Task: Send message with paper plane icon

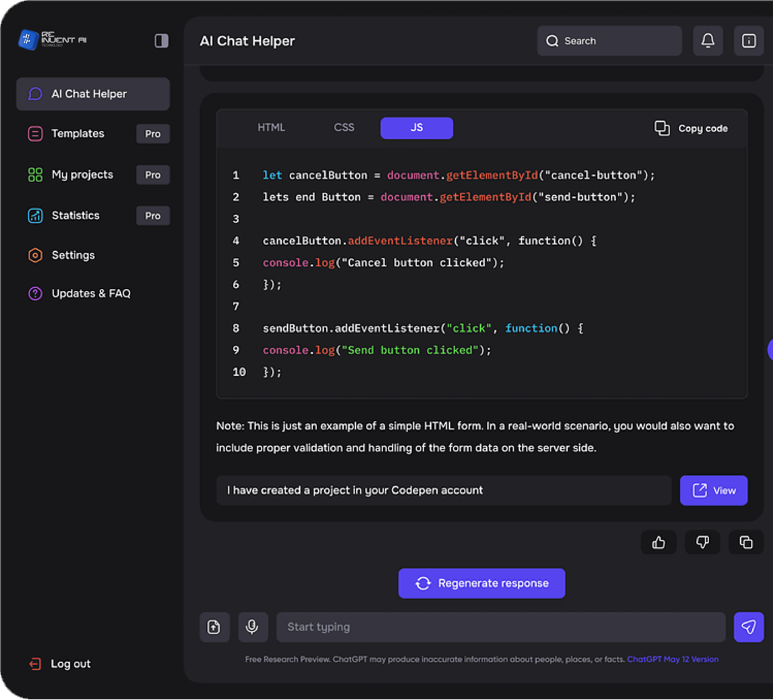Action: 748,627
